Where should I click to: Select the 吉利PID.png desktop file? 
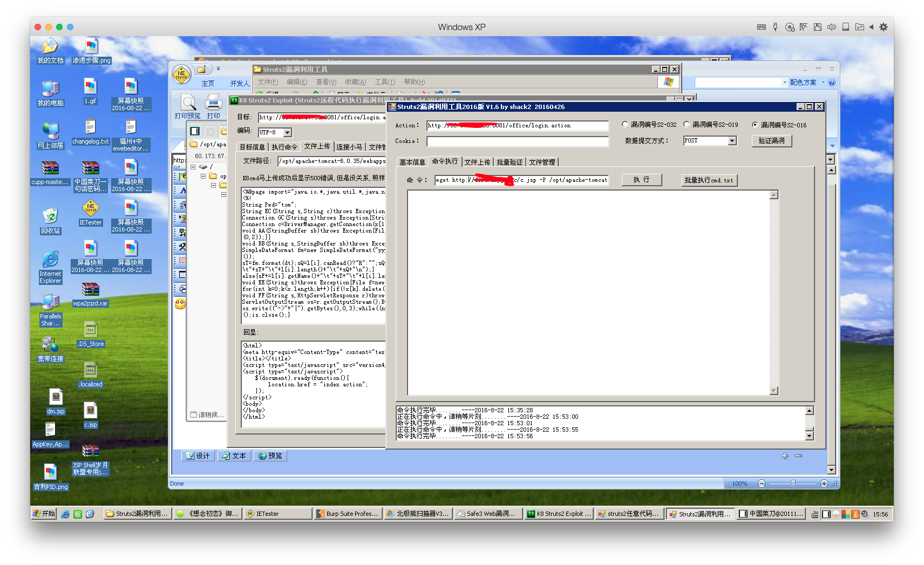pyautogui.click(x=50, y=477)
